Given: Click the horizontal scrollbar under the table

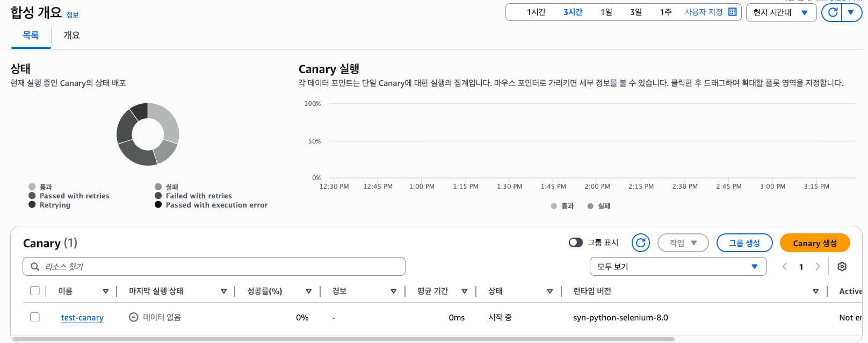Looking at the screenshot, I should (x=343, y=339).
